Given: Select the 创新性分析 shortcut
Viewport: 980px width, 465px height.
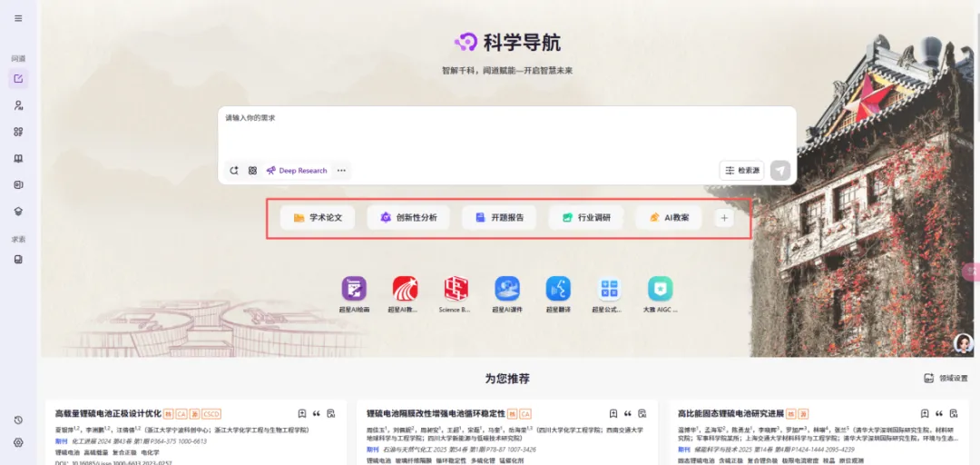Looking at the screenshot, I should [408, 218].
